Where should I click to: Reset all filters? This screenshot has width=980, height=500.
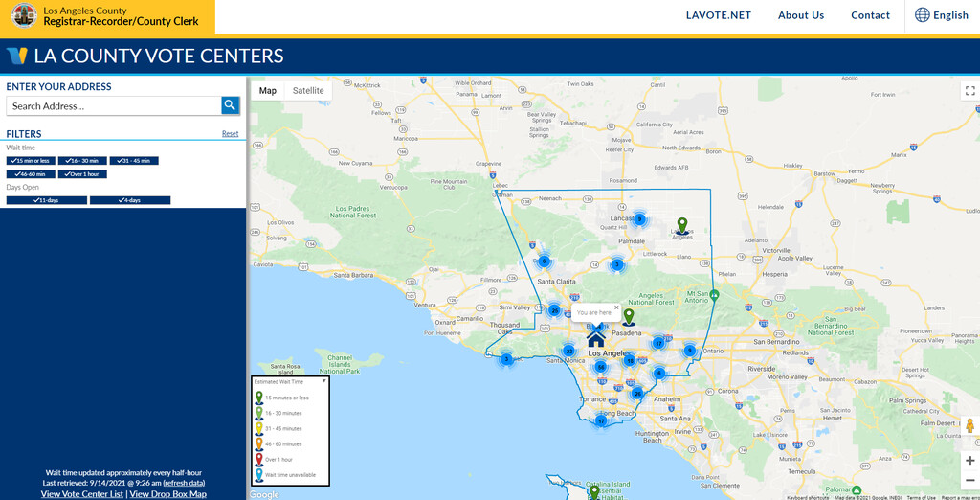tap(230, 133)
